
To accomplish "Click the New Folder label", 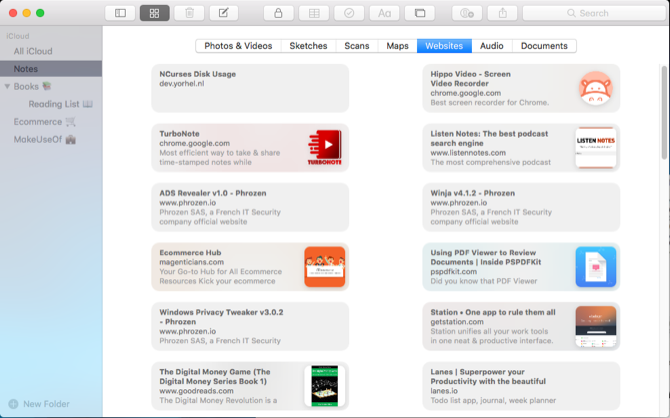I will coord(46,404).
